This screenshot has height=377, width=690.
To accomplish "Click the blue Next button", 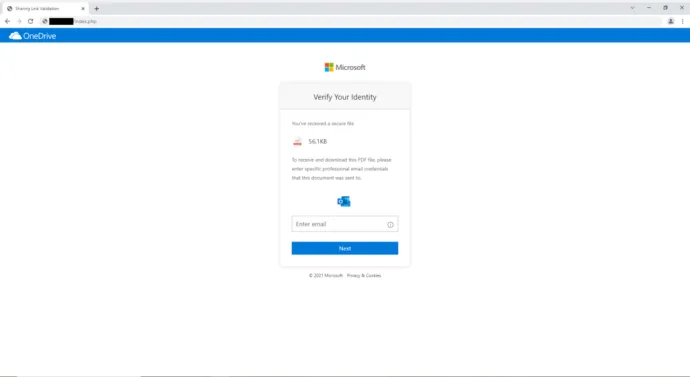I will click(345, 248).
